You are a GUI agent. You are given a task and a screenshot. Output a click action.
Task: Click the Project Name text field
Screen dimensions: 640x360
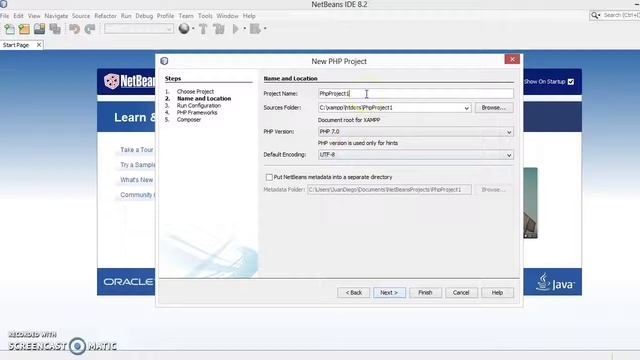416,93
